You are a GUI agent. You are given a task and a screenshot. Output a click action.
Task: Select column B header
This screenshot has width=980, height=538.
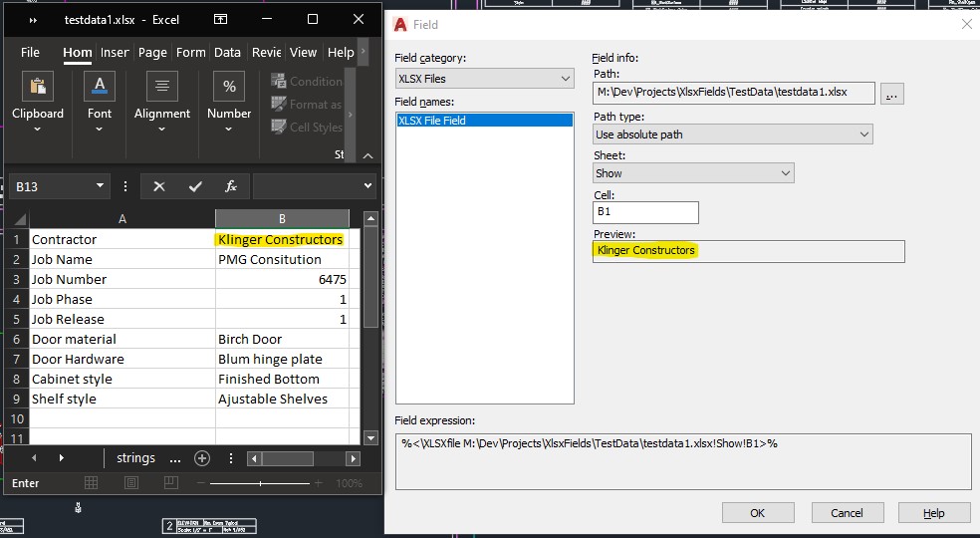(x=282, y=219)
